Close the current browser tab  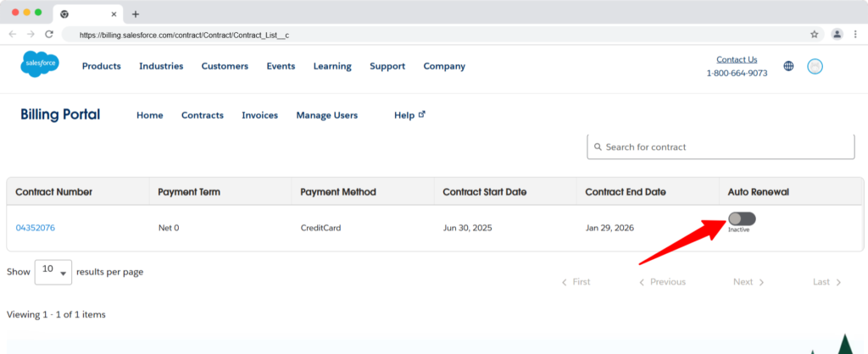(114, 14)
